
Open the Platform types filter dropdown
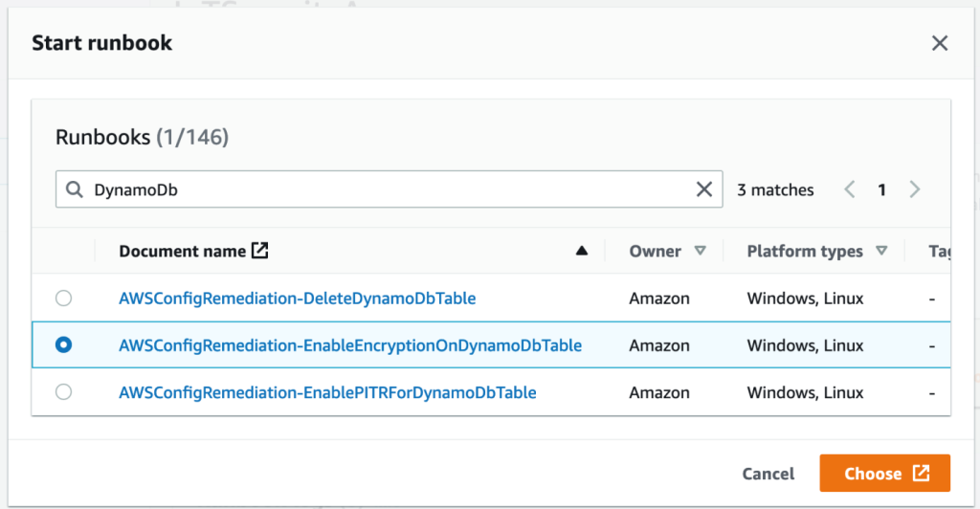pyautogui.click(x=881, y=251)
